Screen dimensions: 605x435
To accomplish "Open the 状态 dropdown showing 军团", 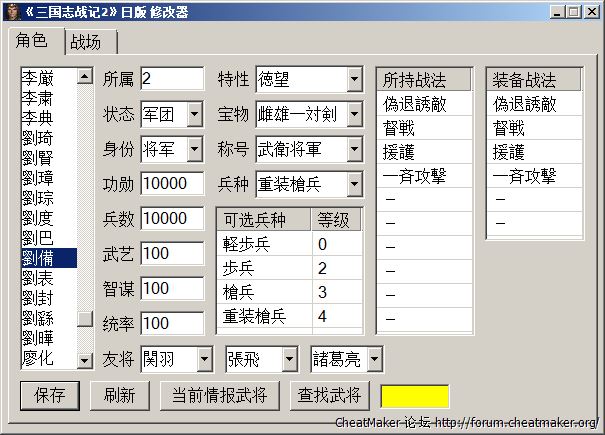I will click(x=194, y=114).
